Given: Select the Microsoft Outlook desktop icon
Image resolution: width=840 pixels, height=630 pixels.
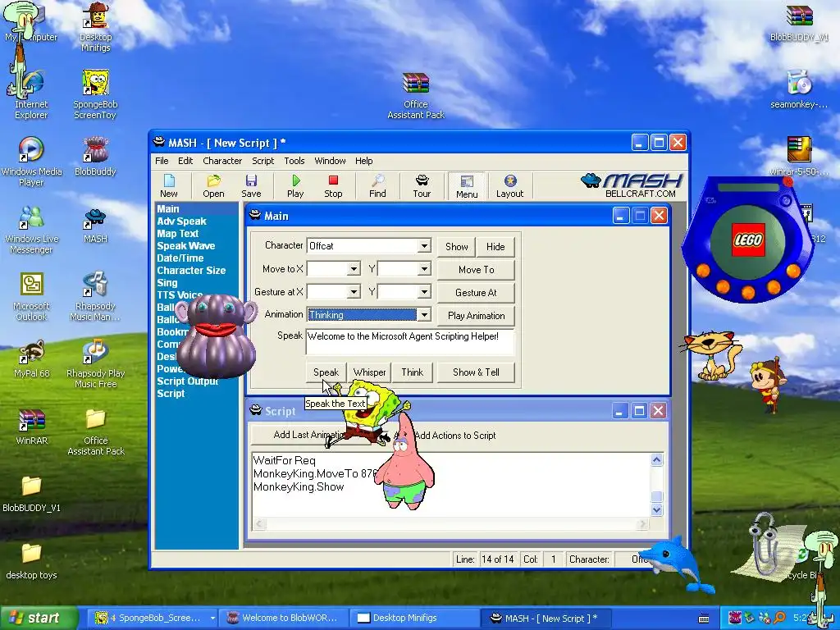Looking at the screenshot, I should point(31,297).
